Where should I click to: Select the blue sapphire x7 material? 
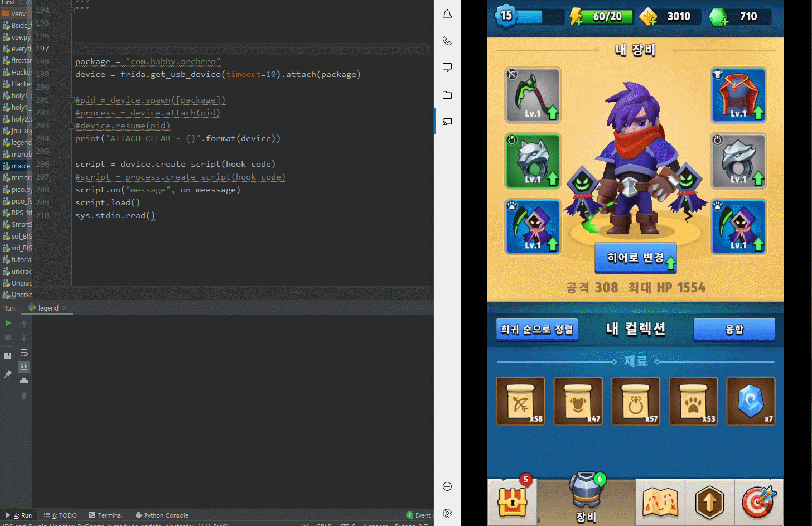[751, 401]
